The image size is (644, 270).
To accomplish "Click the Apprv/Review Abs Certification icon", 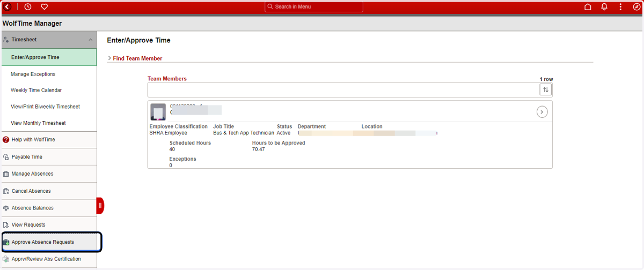I will tap(6, 259).
